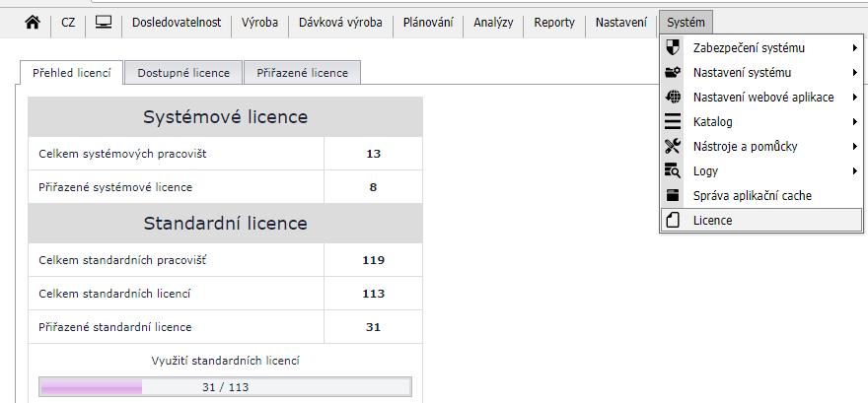This screenshot has width=868, height=403.
Task: Expand the Katalog submenu arrow
Action: pos(854,121)
